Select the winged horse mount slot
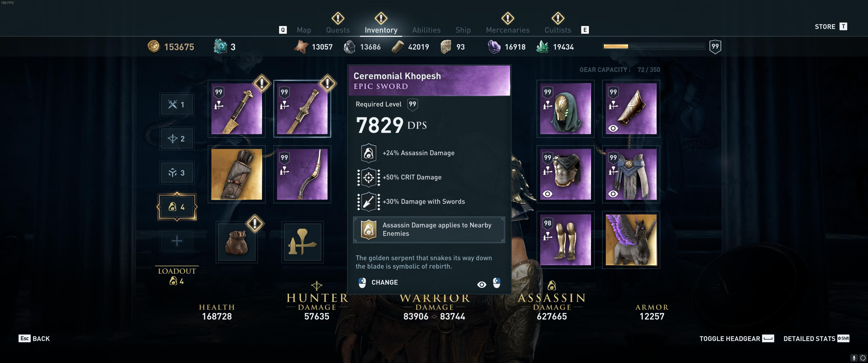868x363 pixels. pyautogui.click(x=631, y=240)
